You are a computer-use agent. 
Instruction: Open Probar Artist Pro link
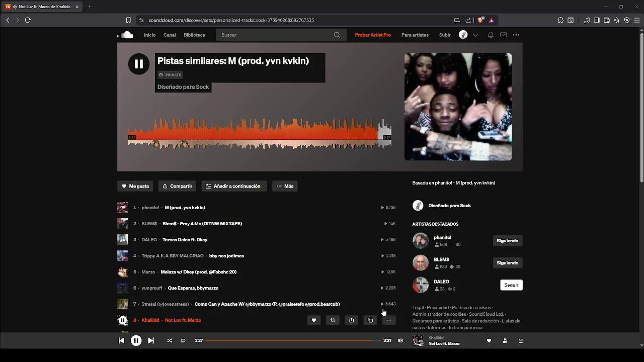click(x=373, y=35)
